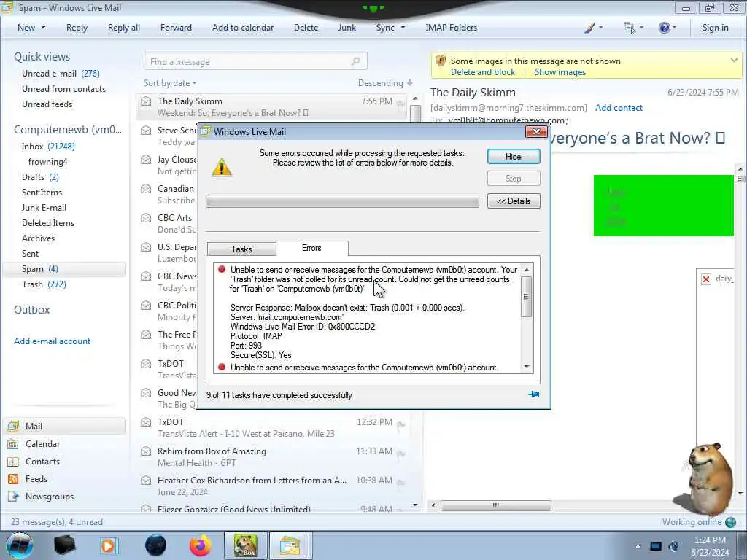Open the Feeds view icon
This screenshot has height=560, width=747.
(13, 479)
